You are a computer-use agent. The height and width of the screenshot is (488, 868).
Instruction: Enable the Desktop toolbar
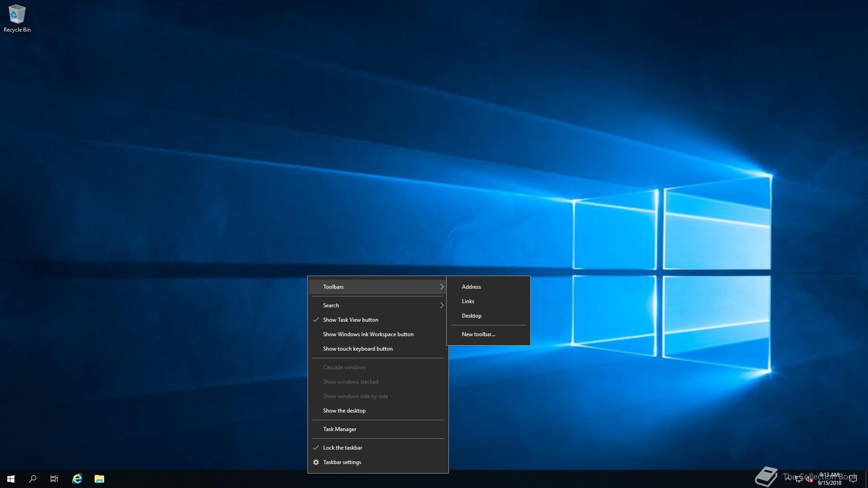coord(488,316)
